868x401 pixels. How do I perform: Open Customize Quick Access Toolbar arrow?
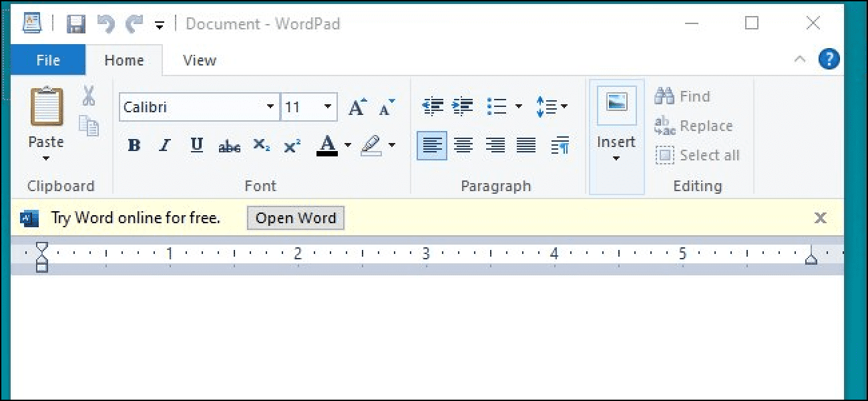coord(159,25)
